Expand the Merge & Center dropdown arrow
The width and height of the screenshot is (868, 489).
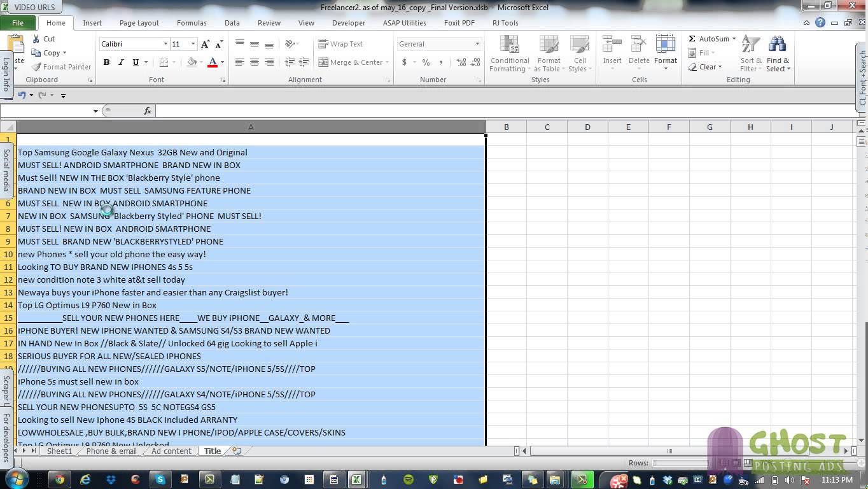[x=389, y=62]
